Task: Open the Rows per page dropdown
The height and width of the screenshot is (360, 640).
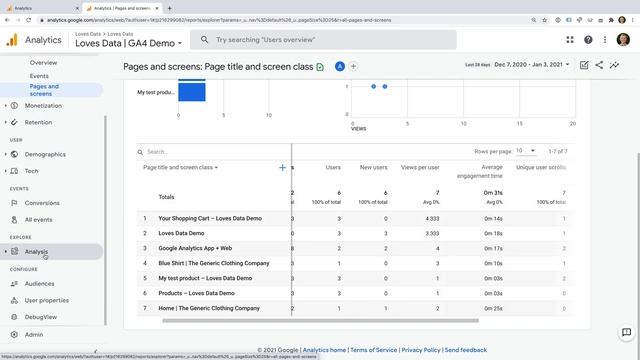Action: [x=526, y=151]
